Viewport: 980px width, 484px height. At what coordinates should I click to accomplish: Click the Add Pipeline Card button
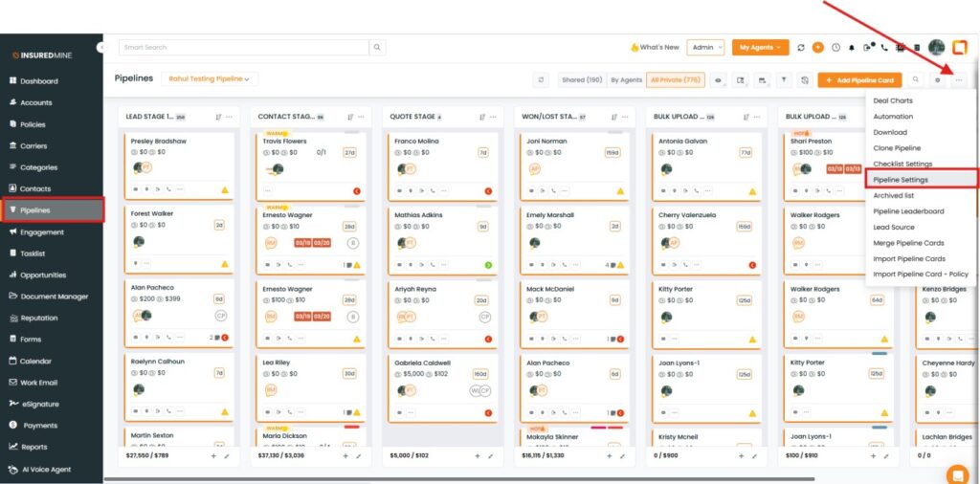click(859, 80)
